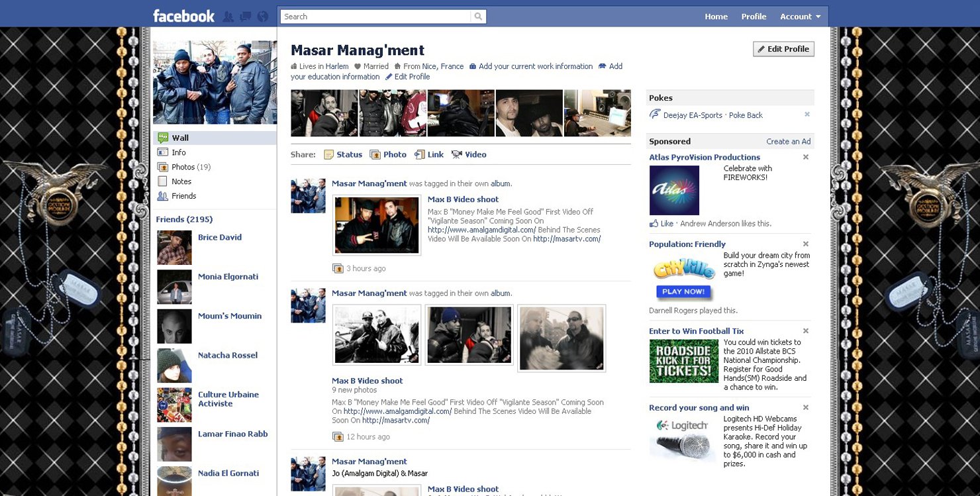Image resolution: width=980 pixels, height=496 pixels.
Task: Open the studio monitor photo in profile strip
Action: pos(597,113)
